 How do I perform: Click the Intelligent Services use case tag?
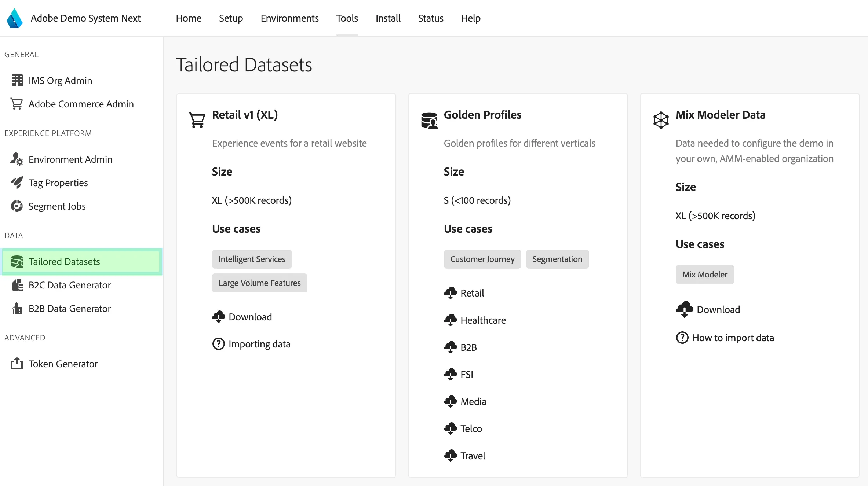pos(252,259)
